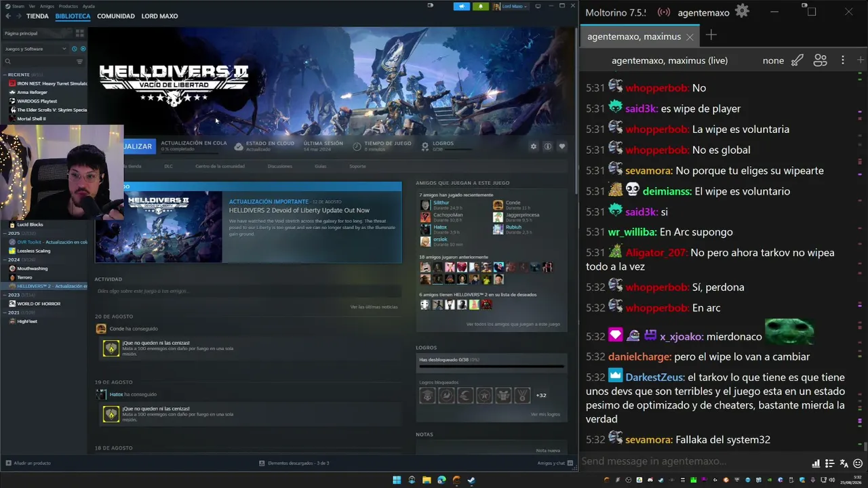Open the Discusiones link
This screenshot has height=488, width=868.
point(279,166)
